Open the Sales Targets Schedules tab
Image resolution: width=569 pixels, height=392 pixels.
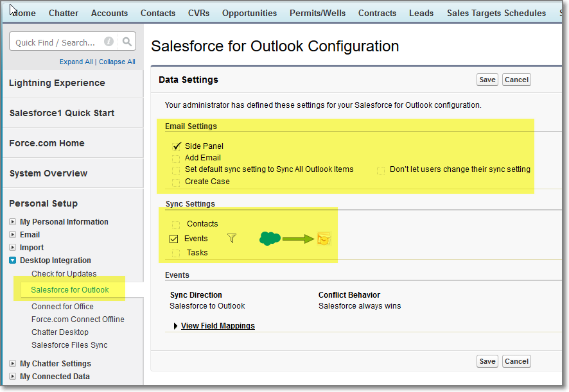pos(496,13)
